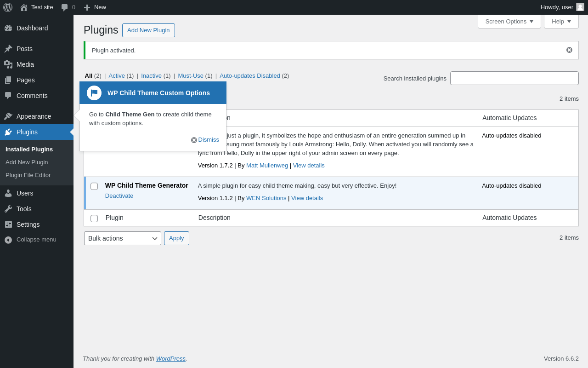Open the Matt Mullenweg author link
588x368 pixels.
(267, 165)
